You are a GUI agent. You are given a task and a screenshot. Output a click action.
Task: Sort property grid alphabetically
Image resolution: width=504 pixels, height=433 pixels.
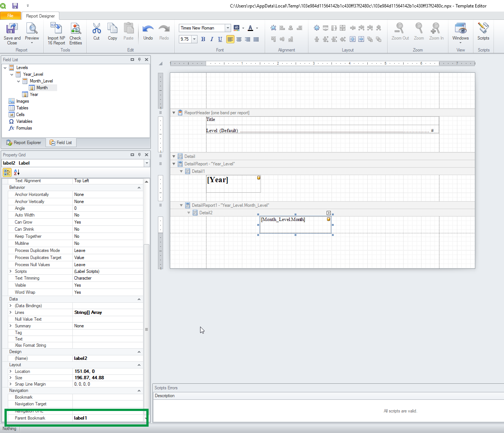coord(17,172)
